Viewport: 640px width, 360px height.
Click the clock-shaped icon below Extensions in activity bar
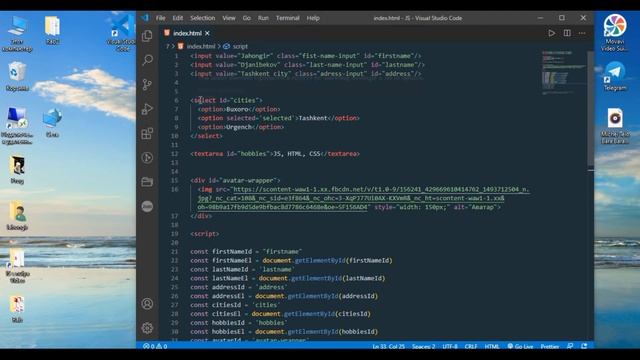(147, 158)
